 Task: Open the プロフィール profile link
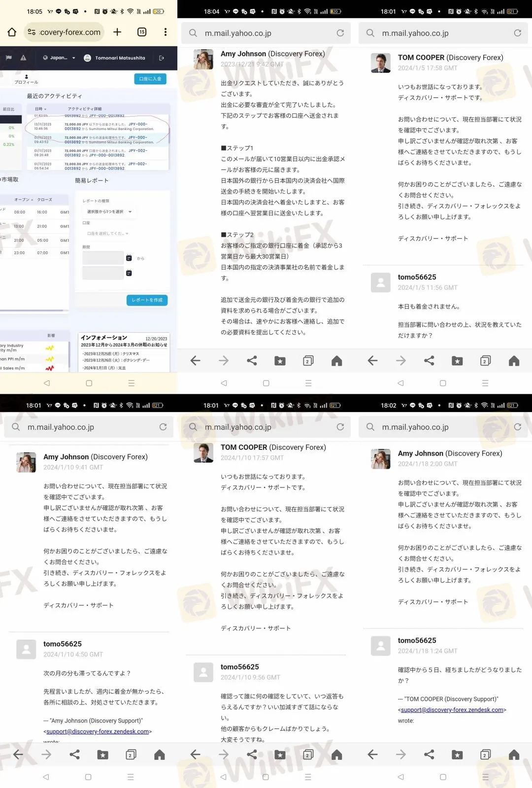point(26,79)
